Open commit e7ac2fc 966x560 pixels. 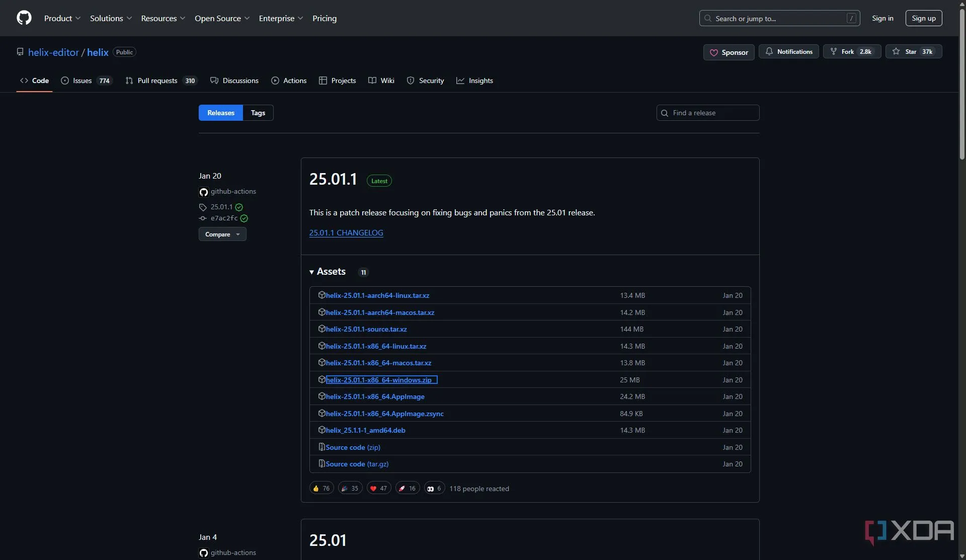click(224, 218)
